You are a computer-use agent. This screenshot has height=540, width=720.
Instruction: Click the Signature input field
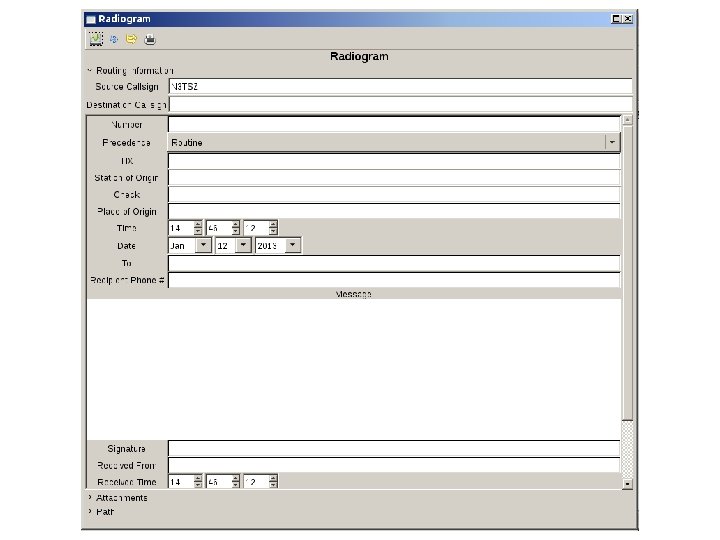[x=394, y=449]
